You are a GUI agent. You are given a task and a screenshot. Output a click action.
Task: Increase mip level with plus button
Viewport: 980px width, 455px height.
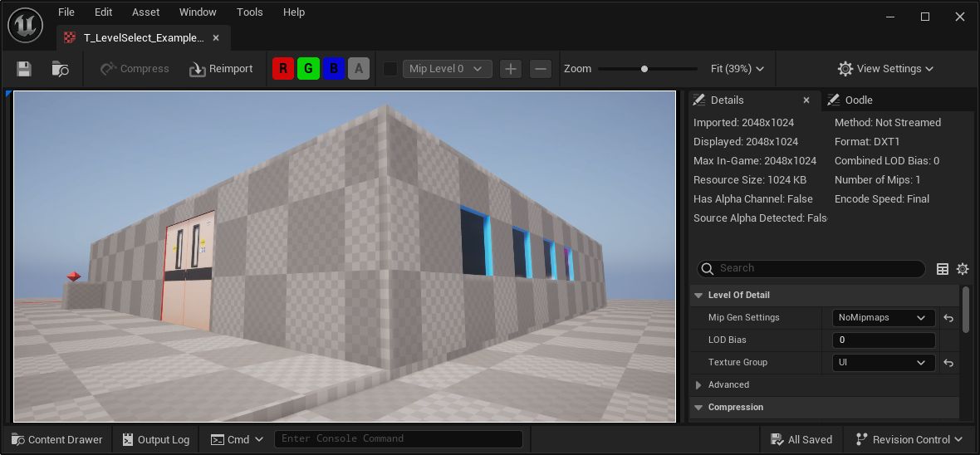coord(511,69)
